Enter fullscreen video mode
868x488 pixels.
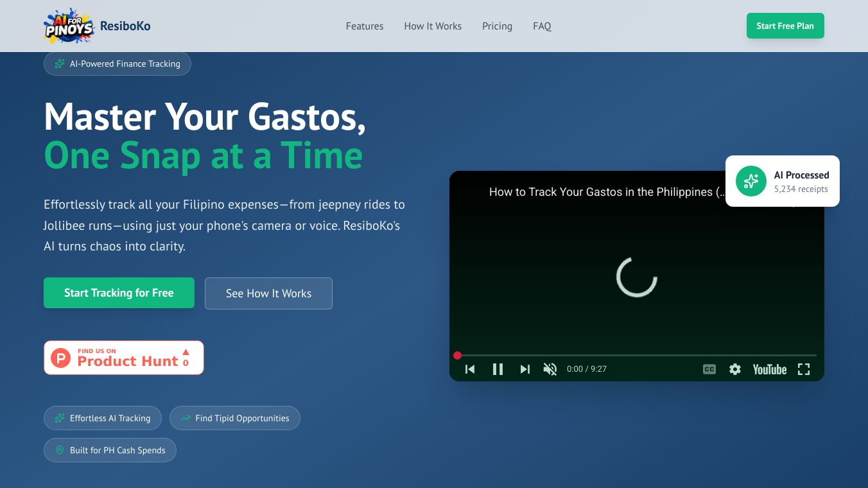[x=804, y=369]
